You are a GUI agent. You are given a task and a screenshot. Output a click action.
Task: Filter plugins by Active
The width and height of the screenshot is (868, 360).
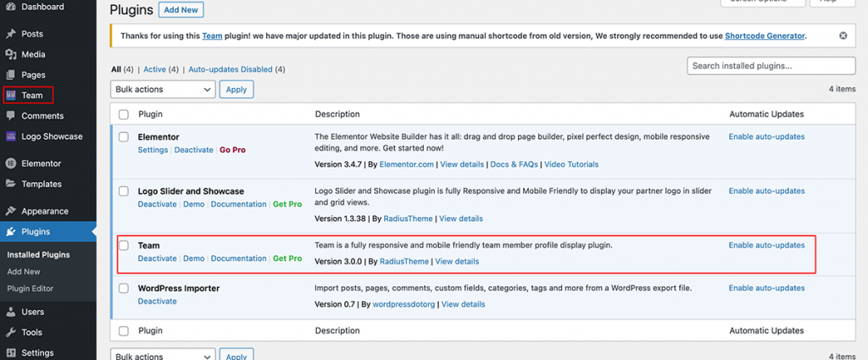[x=154, y=69]
